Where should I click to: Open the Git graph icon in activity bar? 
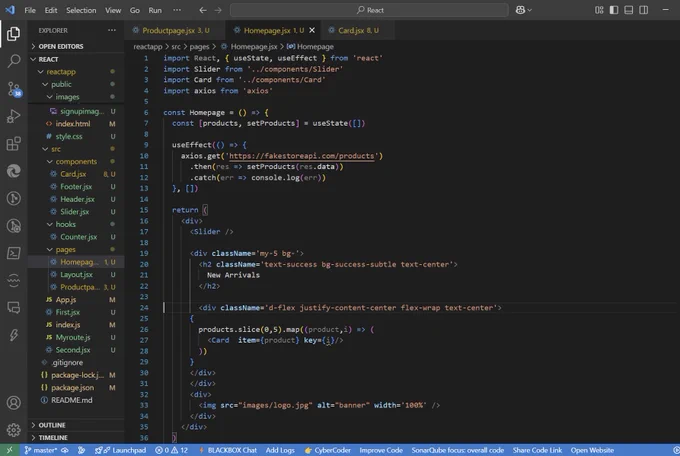coord(13,198)
